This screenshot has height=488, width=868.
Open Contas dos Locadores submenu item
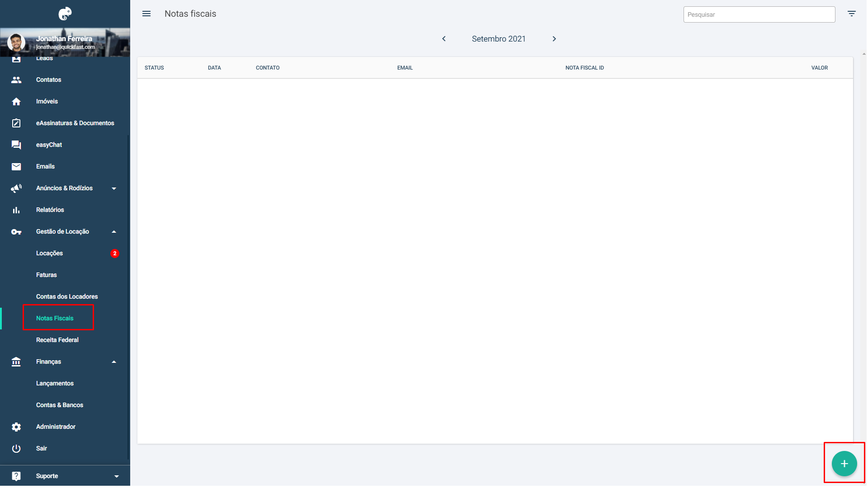click(67, 297)
